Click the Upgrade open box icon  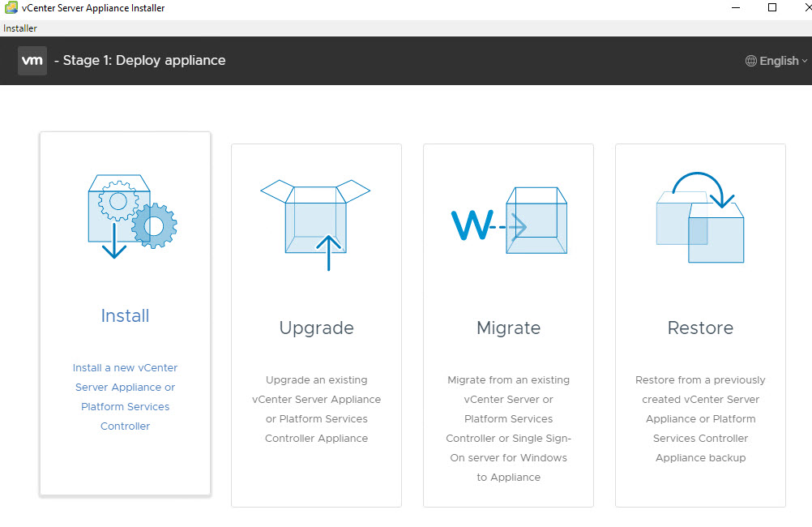315,224
